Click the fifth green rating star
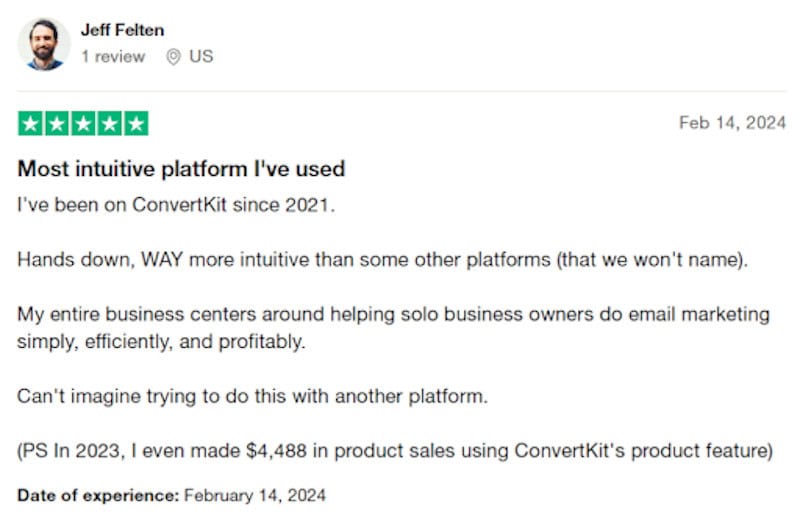Image resolution: width=800 pixels, height=523 pixels. point(135,124)
